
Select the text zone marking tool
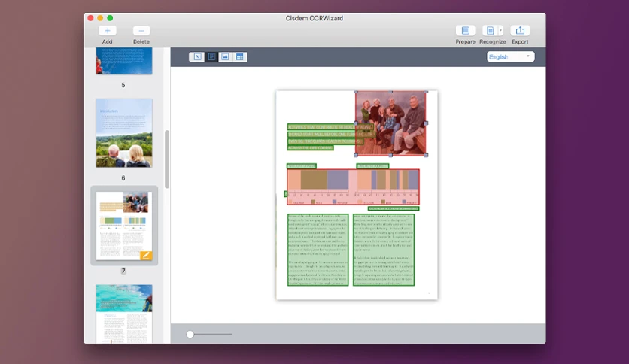pos(211,57)
